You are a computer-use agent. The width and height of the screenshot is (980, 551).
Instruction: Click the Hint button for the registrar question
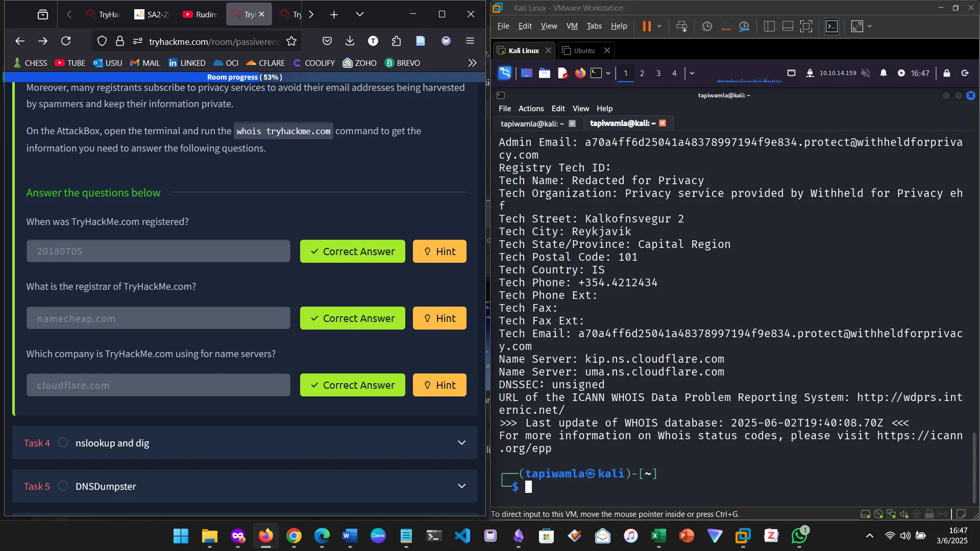point(439,318)
